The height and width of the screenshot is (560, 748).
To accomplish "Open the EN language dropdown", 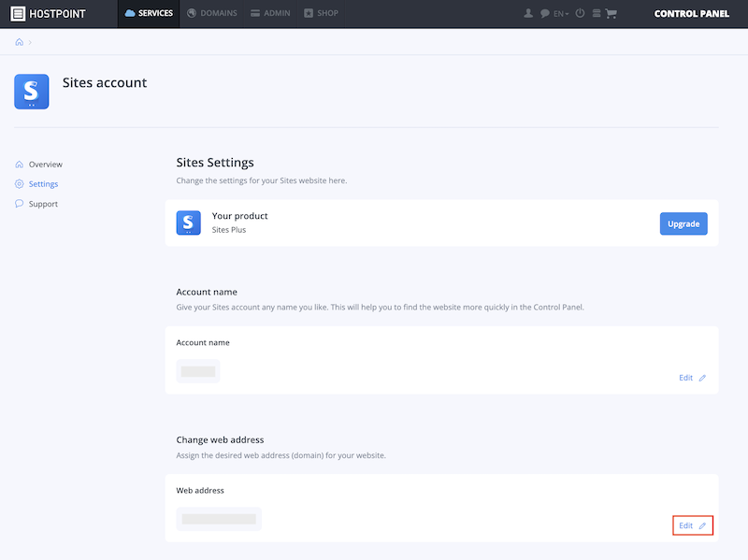I will pyautogui.click(x=561, y=13).
